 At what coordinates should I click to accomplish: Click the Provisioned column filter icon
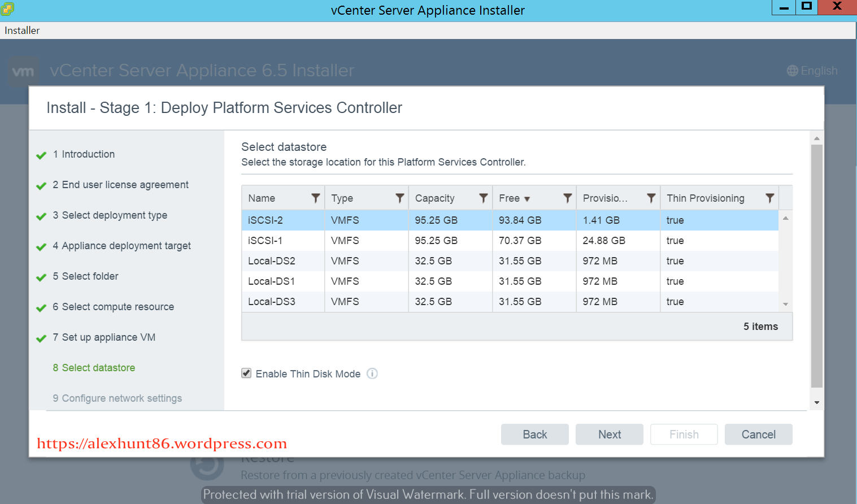(651, 198)
